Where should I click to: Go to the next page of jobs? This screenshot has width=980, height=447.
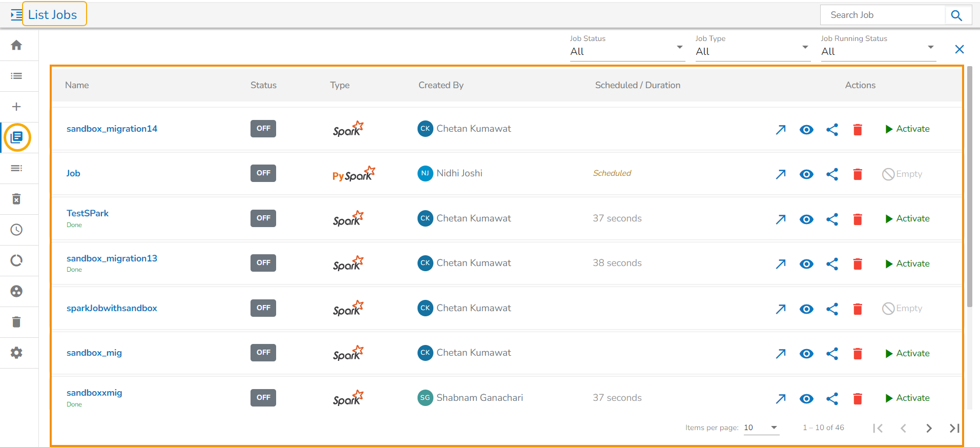[x=929, y=428]
